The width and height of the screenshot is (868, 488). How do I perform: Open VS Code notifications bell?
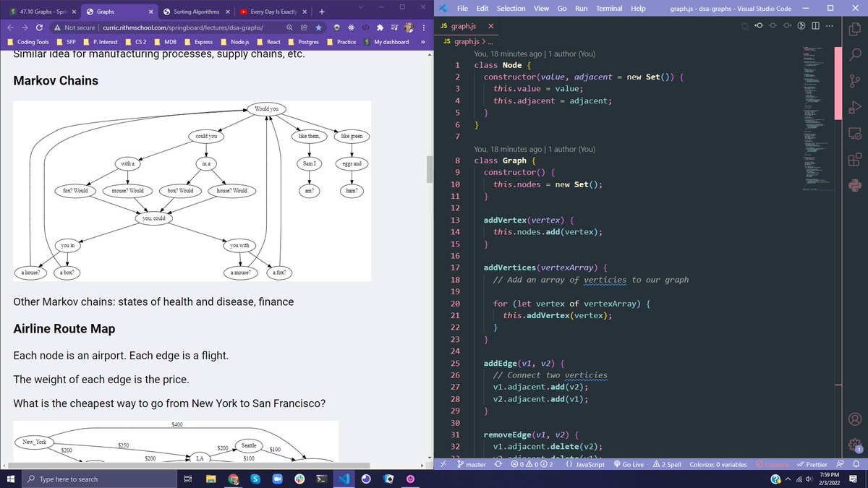pyautogui.click(x=856, y=464)
